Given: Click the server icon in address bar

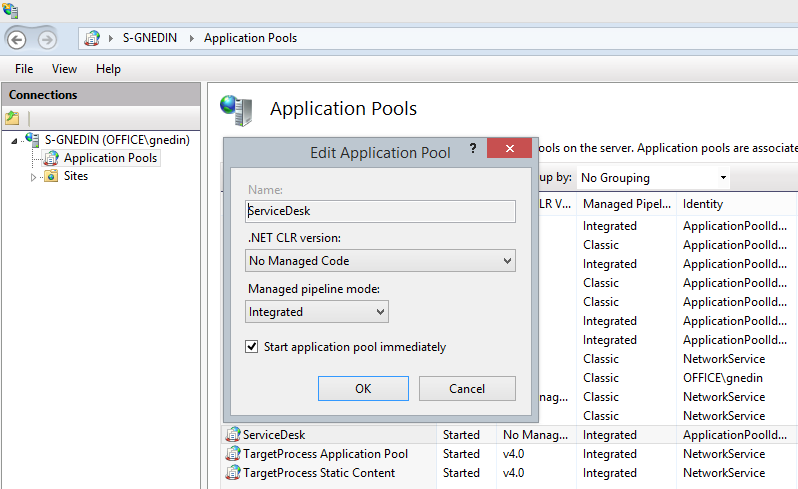Looking at the screenshot, I should 92,38.
